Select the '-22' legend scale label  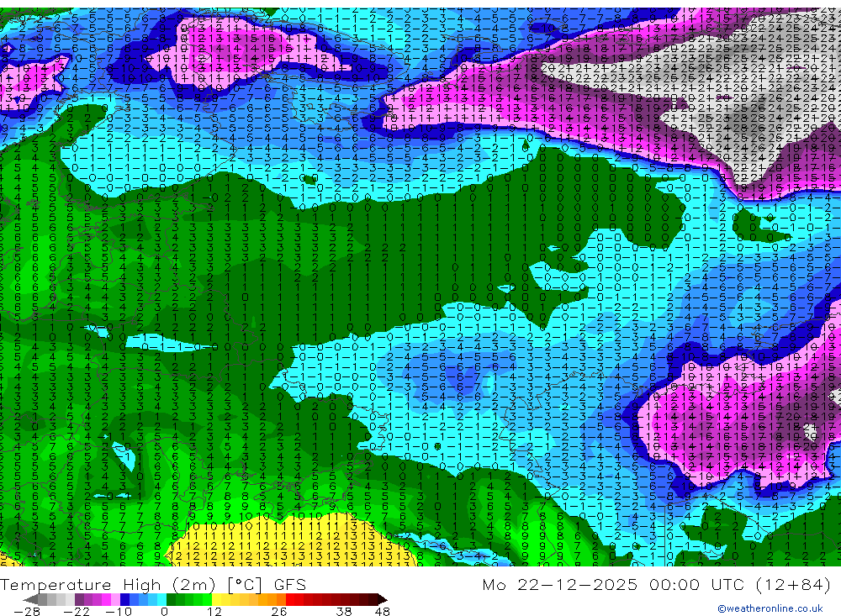tap(77, 612)
